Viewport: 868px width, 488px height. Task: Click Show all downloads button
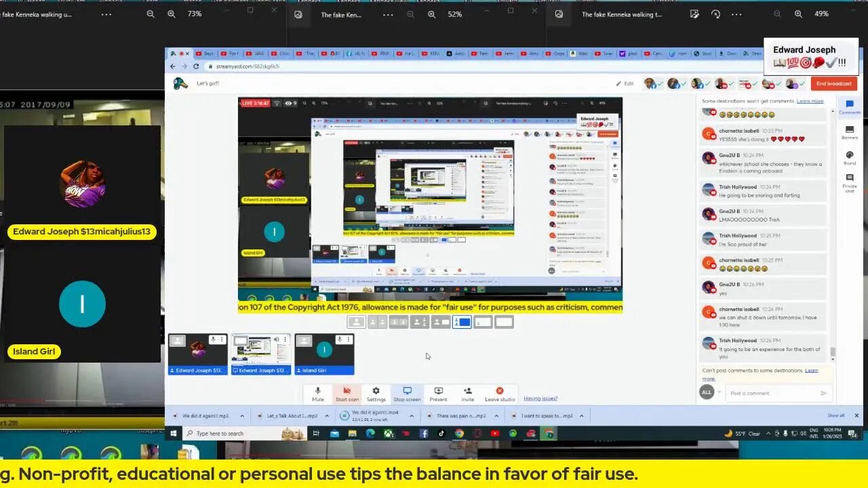click(835, 415)
